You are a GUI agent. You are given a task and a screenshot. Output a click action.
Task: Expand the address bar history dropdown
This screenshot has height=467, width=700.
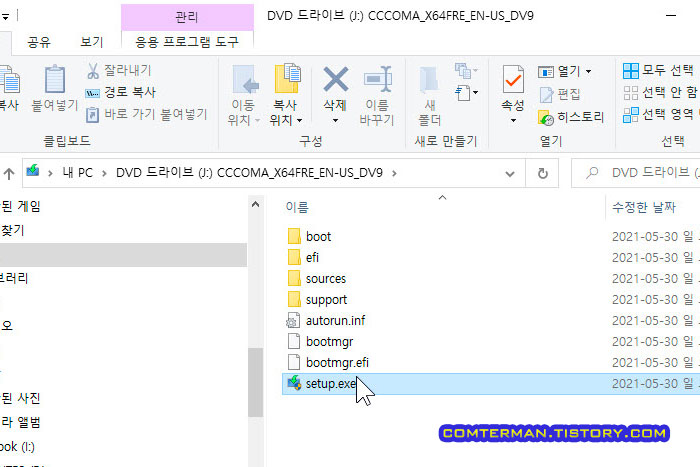pos(510,174)
